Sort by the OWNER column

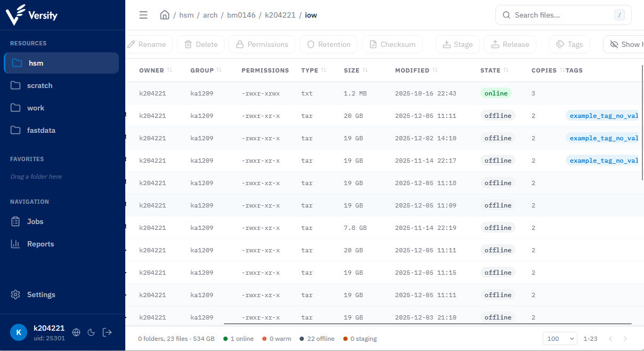tap(156, 70)
